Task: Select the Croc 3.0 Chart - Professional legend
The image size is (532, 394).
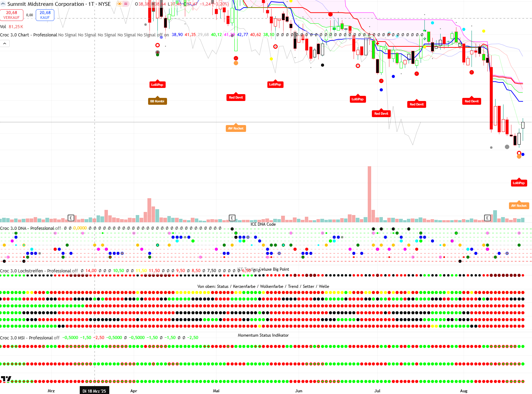Action: pos(29,35)
